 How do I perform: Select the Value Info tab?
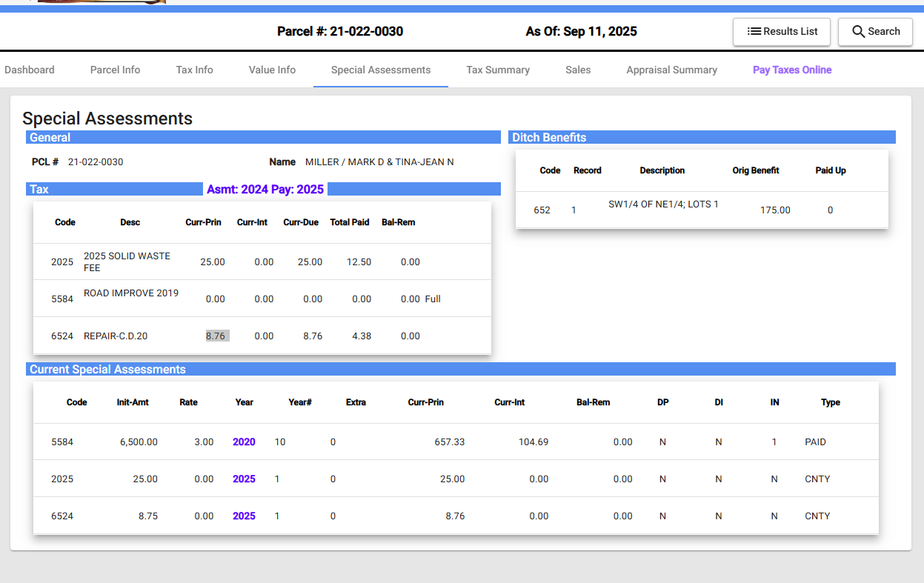tap(272, 70)
